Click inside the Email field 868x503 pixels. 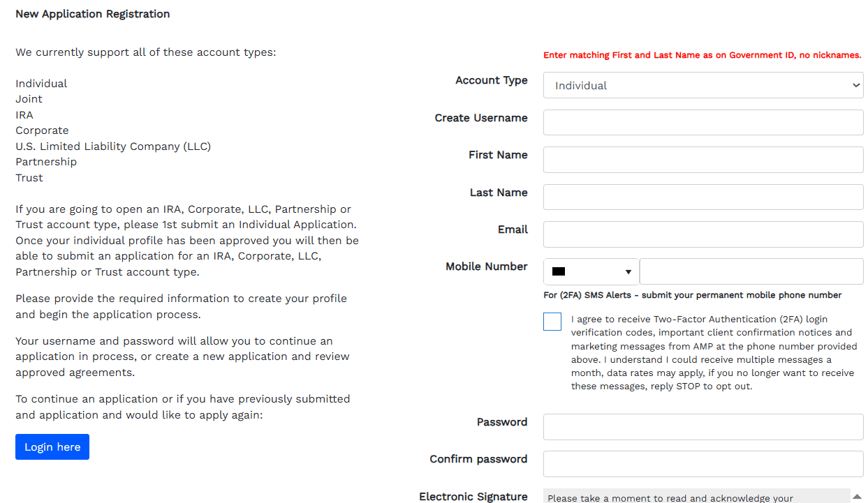pos(703,234)
